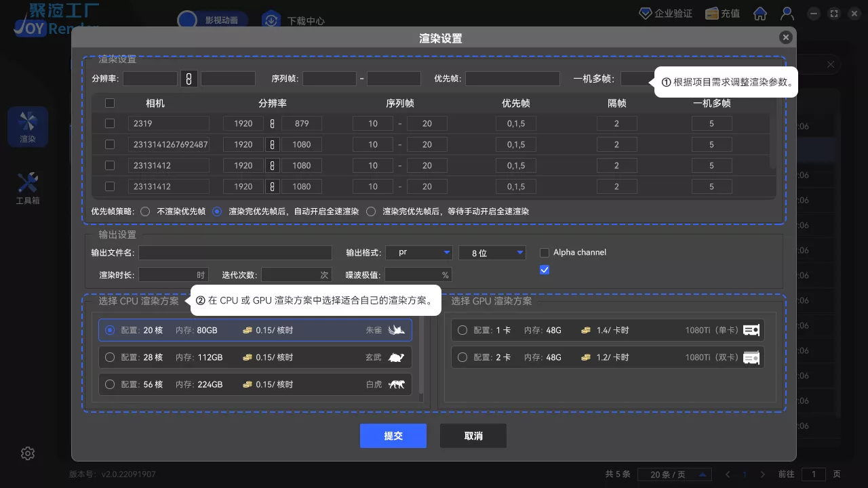Click the top 序列帧 end field
Viewport: 868px width, 488px height.
(x=394, y=79)
